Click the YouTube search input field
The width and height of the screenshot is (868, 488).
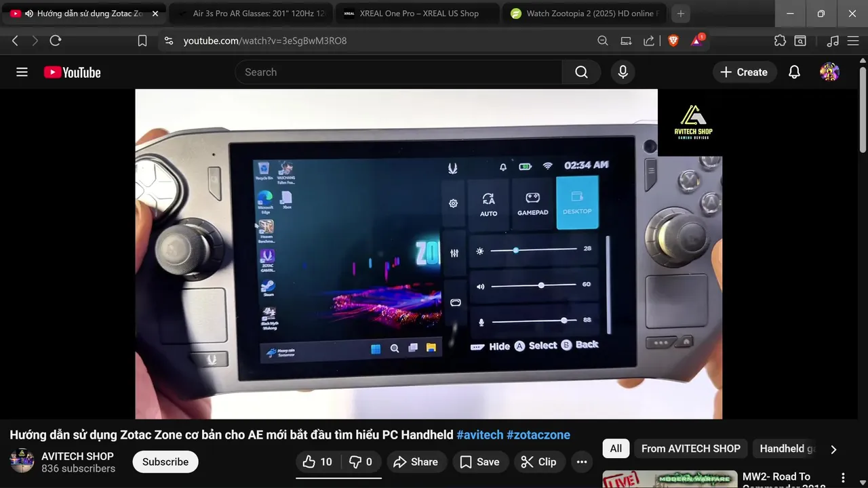point(399,72)
